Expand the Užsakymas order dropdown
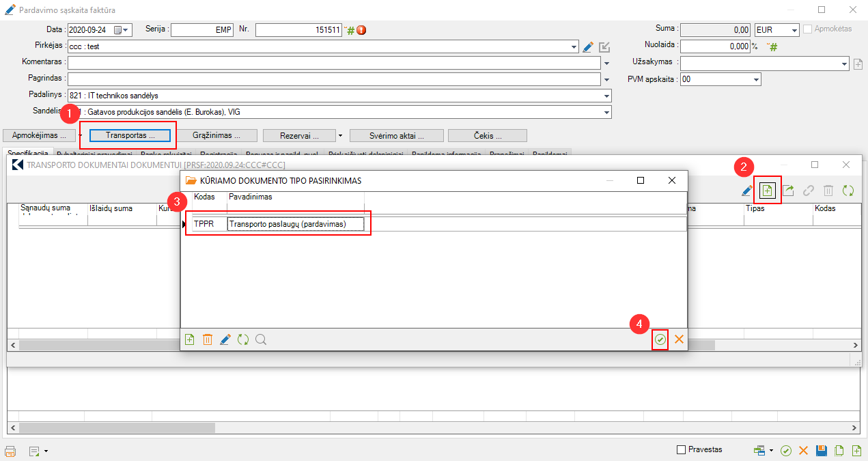This screenshot has height=461, width=868. click(x=844, y=64)
